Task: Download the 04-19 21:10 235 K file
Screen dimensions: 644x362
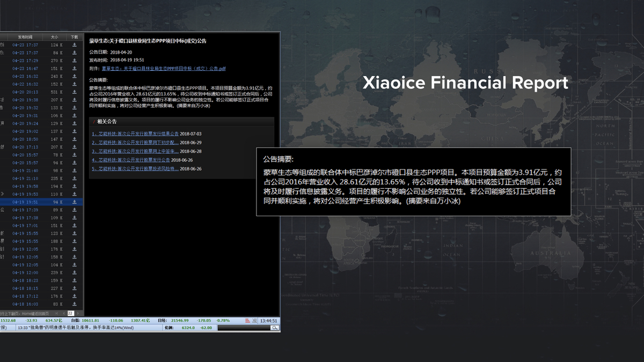Action: tap(75, 179)
